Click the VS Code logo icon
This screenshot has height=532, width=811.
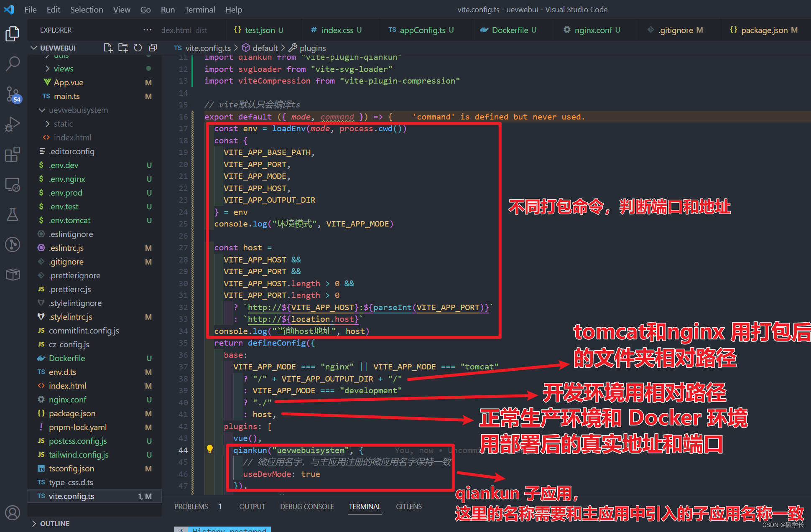tap(9, 9)
